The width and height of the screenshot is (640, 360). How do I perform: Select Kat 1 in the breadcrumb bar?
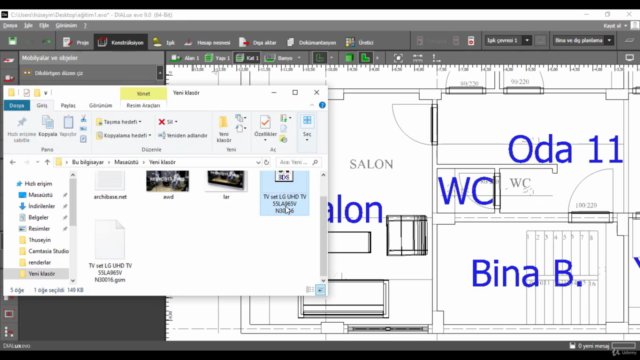point(247,58)
